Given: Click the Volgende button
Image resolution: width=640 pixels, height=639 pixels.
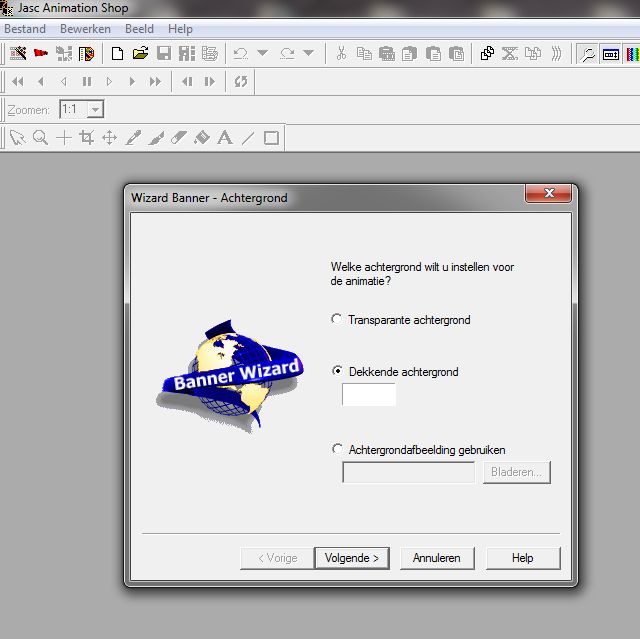Looking at the screenshot, I should (352, 558).
